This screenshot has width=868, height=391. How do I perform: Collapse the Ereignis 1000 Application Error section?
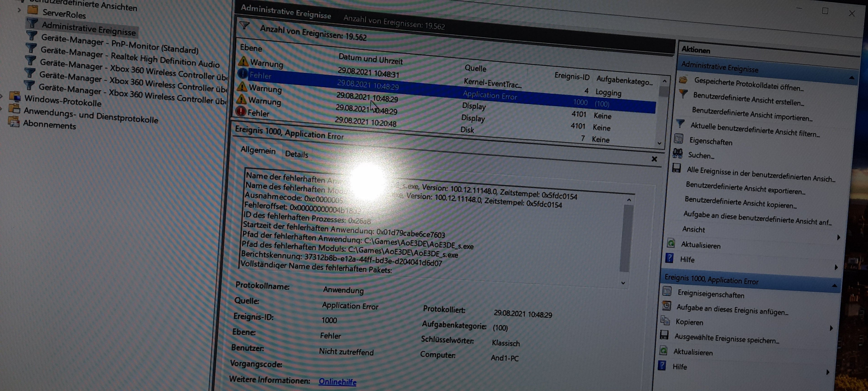click(834, 286)
